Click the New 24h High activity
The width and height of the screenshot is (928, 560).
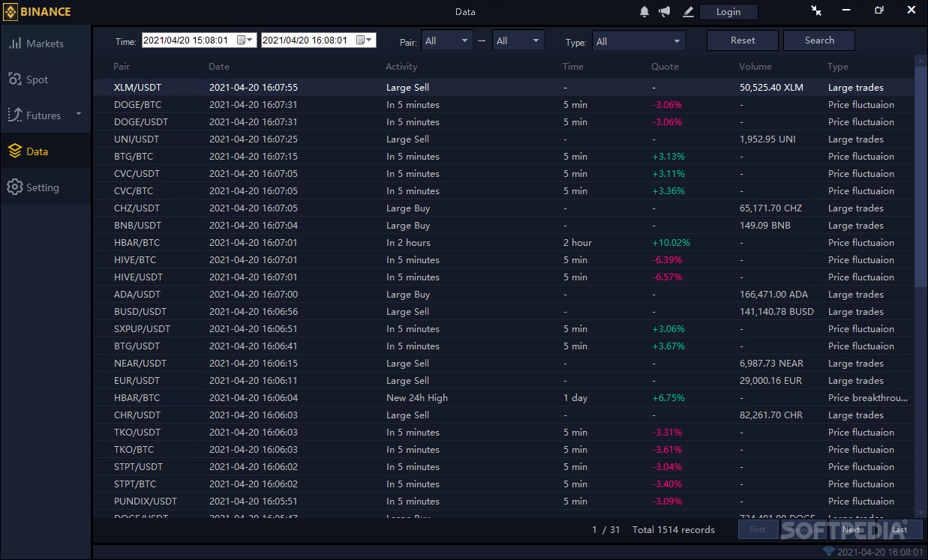[x=417, y=398]
